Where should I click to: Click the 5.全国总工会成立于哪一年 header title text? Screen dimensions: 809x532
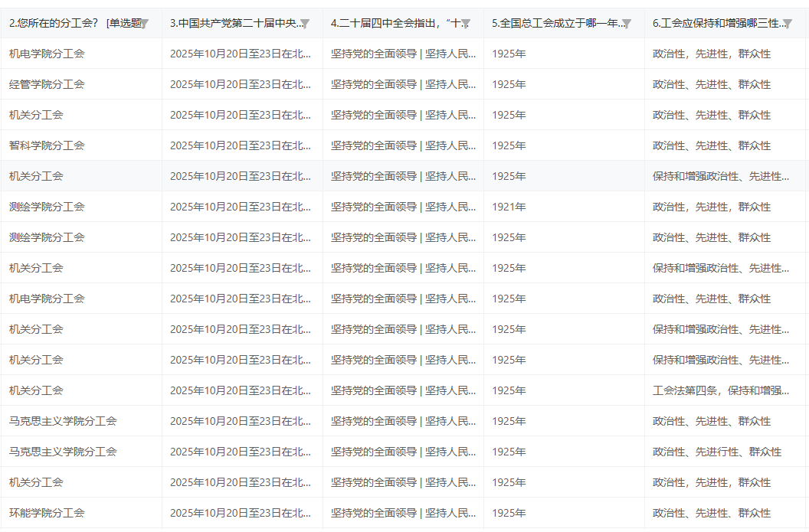[x=557, y=23]
